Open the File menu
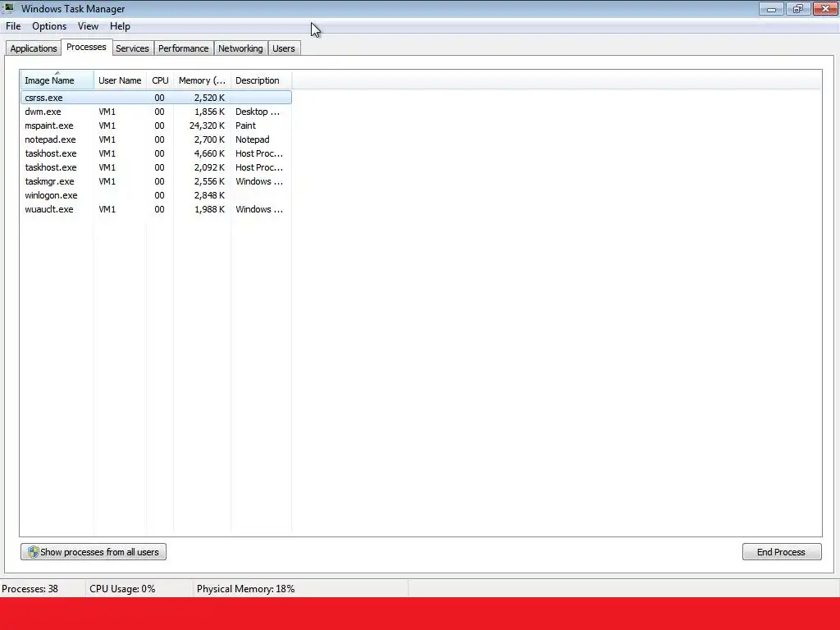Image resolution: width=840 pixels, height=630 pixels. pyautogui.click(x=13, y=26)
